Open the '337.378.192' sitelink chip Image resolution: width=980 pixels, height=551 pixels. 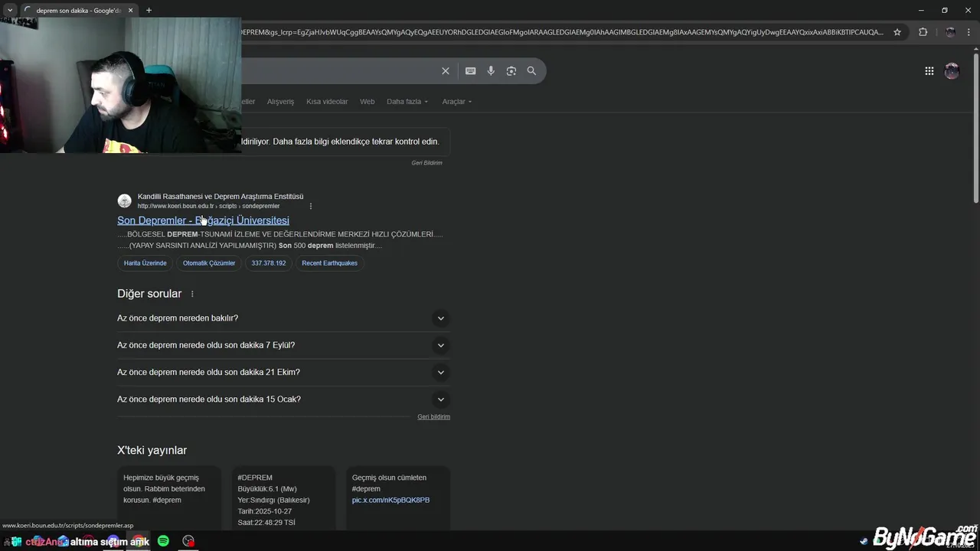(269, 263)
